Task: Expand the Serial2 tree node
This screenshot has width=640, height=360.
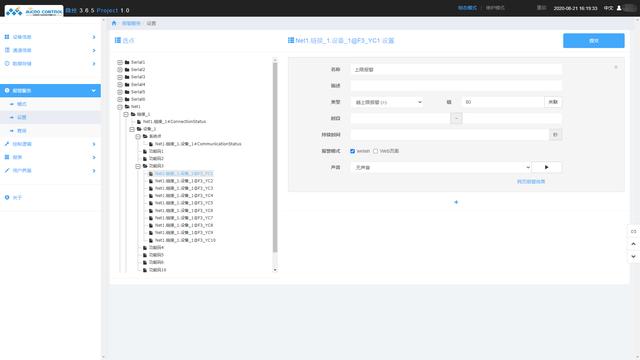Action: point(120,70)
